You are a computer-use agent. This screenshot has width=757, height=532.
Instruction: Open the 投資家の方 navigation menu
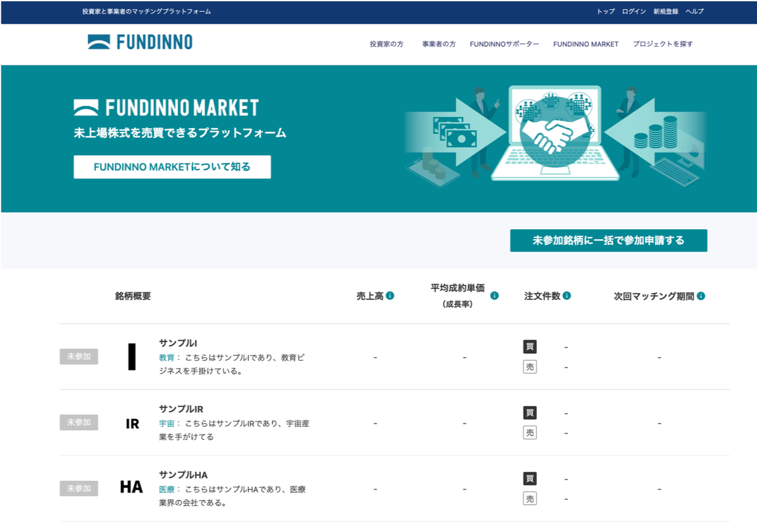[x=386, y=43]
